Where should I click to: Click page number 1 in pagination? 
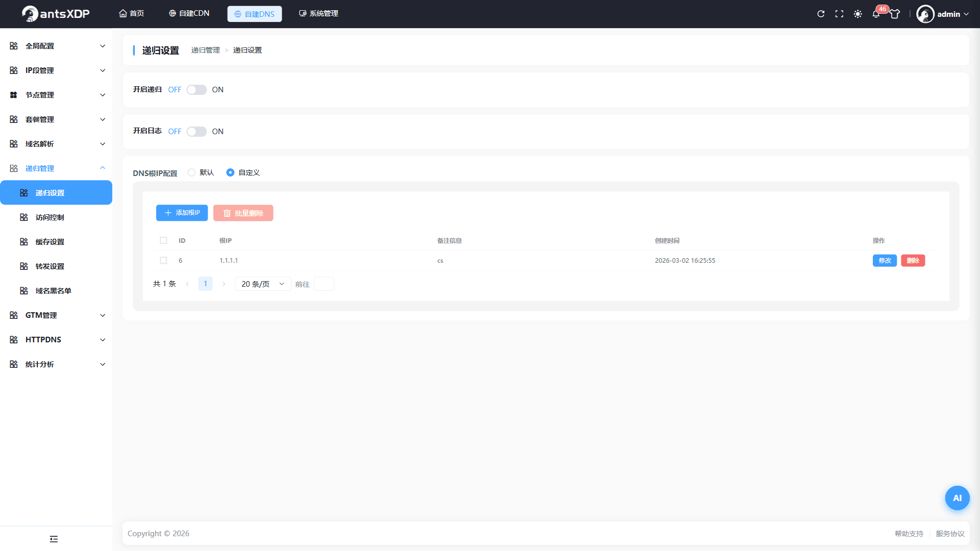click(x=205, y=284)
